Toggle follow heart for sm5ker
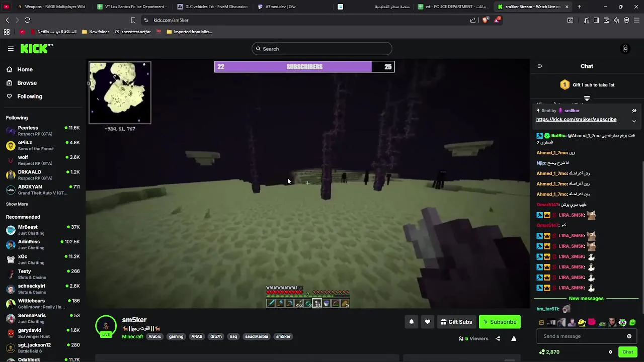 (x=428, y=322)
